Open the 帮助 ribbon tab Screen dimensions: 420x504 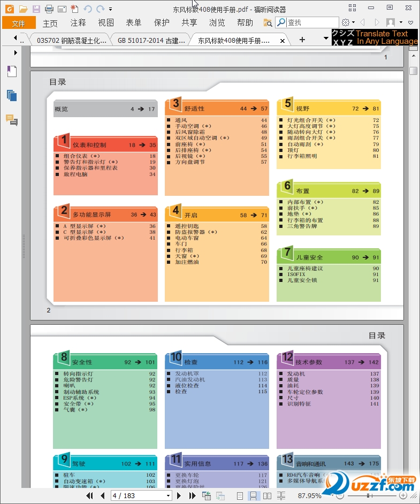coord(245,23)
